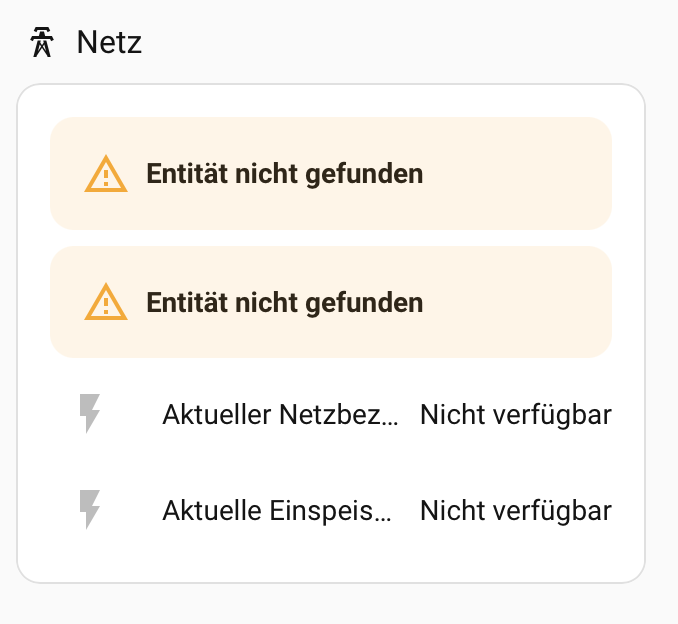
Task: Click the lower 'Entität nicht gefunden' text
Action: tap(285, 302)
